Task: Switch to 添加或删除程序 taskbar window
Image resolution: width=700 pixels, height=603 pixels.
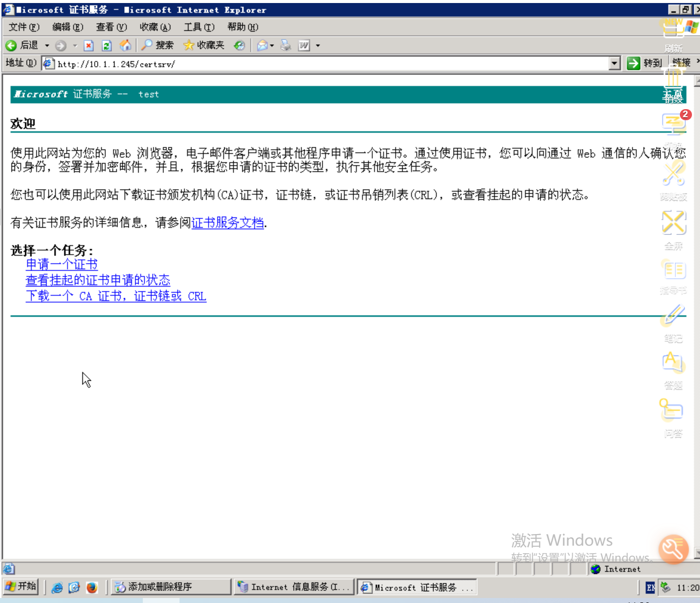Action: coord(170,587)
